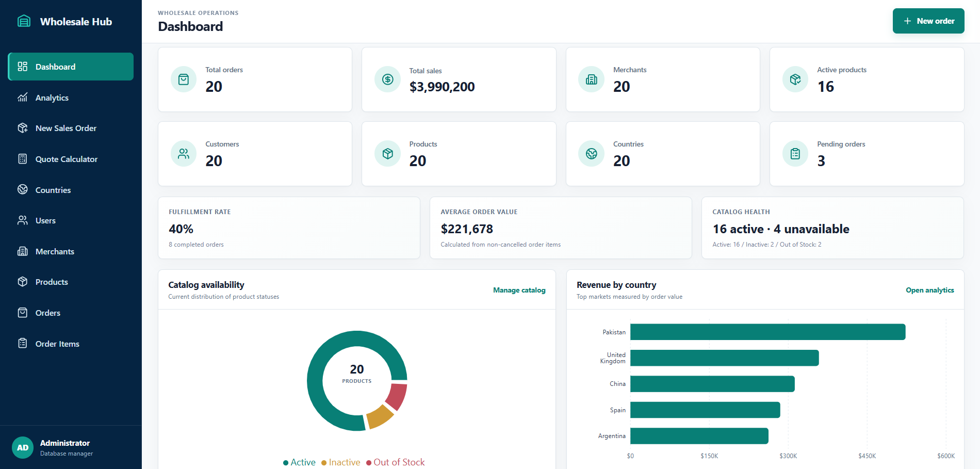Navigate to Countries in the sidebar
This screenshot has width=980, height=469.
click(71, 190)
